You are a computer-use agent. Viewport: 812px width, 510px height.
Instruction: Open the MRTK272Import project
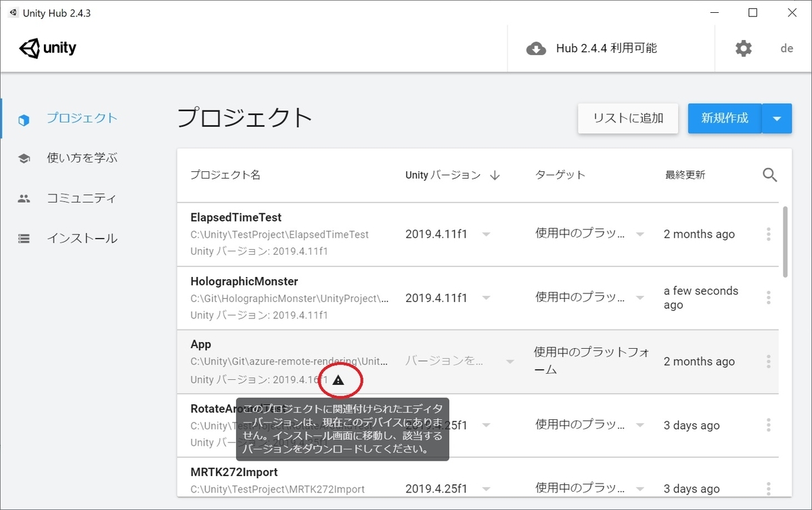pos(234,472)
